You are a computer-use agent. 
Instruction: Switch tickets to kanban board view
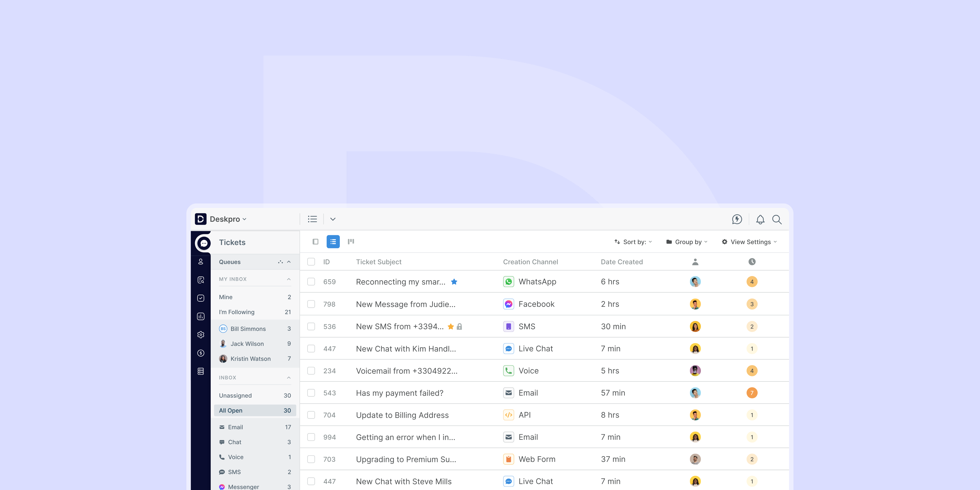350,242
